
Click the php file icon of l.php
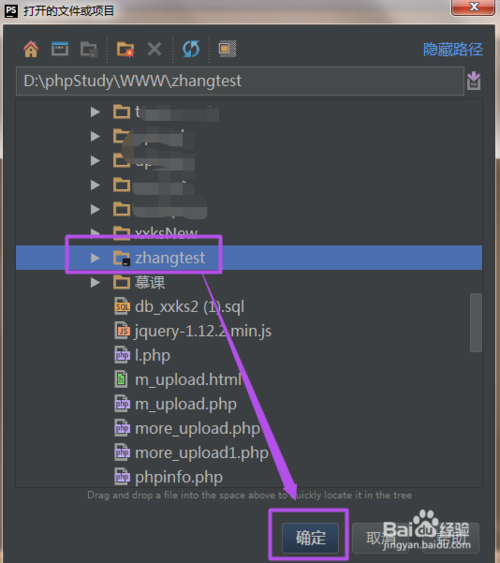pyautogui.click(x=122, y=355)
